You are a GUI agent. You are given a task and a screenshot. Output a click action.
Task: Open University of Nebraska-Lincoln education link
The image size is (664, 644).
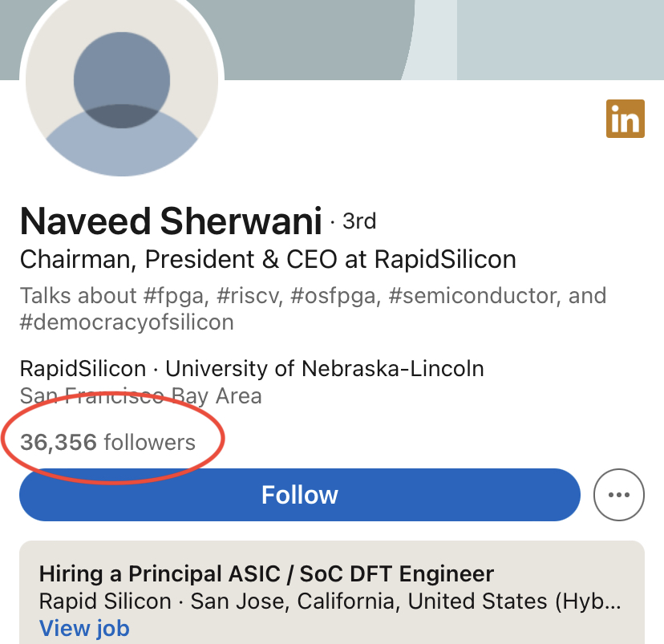[x=325, y=369]
